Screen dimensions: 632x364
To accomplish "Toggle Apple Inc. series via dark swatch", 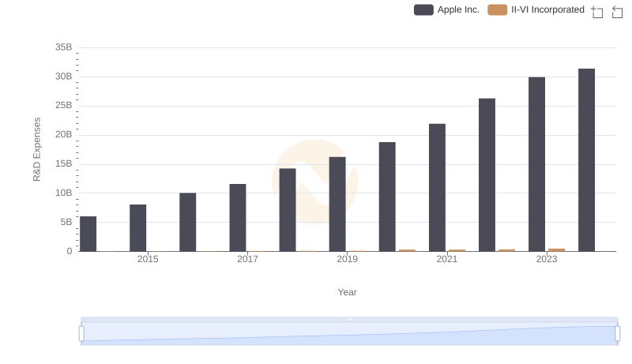I will click(423, 10).
